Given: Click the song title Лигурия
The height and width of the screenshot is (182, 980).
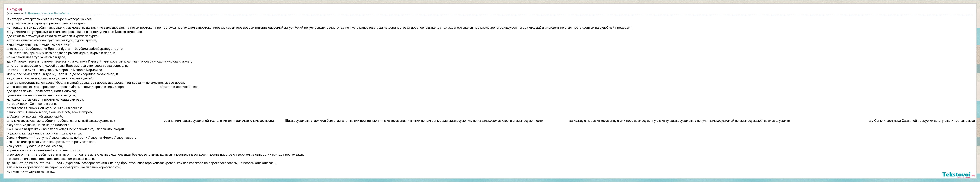Looking at the screenshot, I should point(14,9).
